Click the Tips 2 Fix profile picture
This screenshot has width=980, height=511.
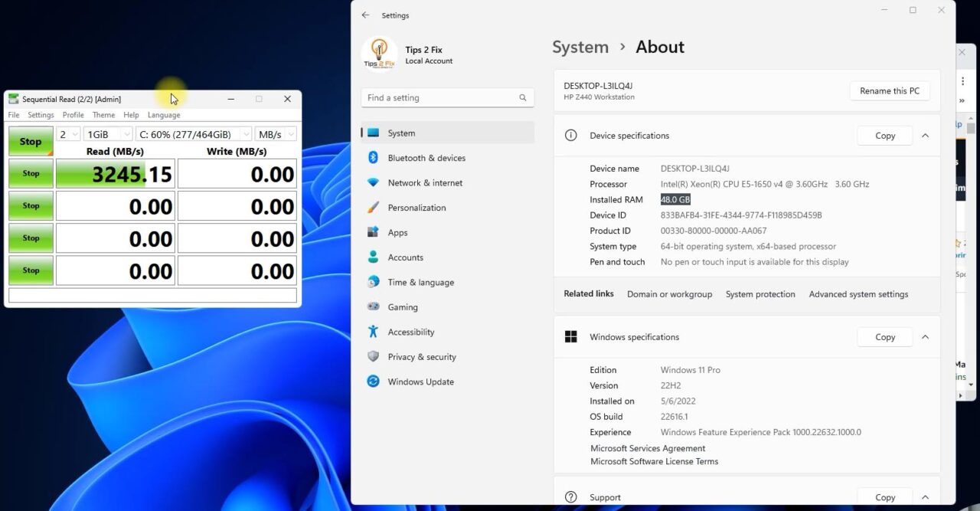[378, 54]
